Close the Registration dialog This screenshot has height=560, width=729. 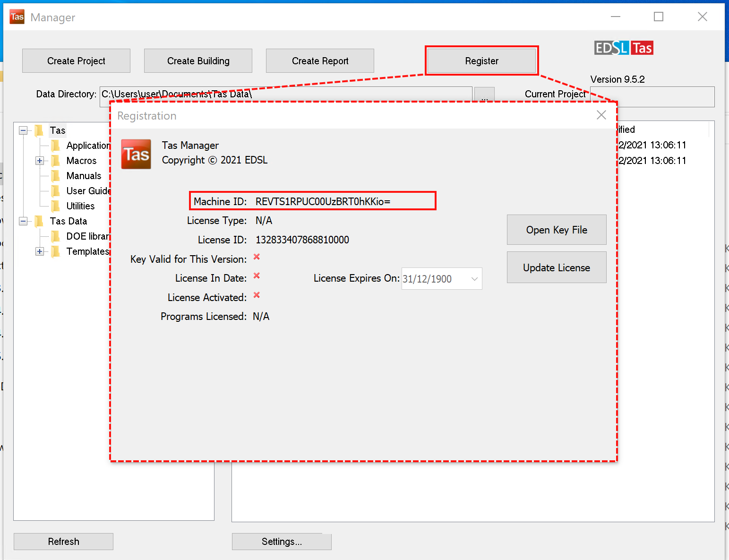coord(601,115)
